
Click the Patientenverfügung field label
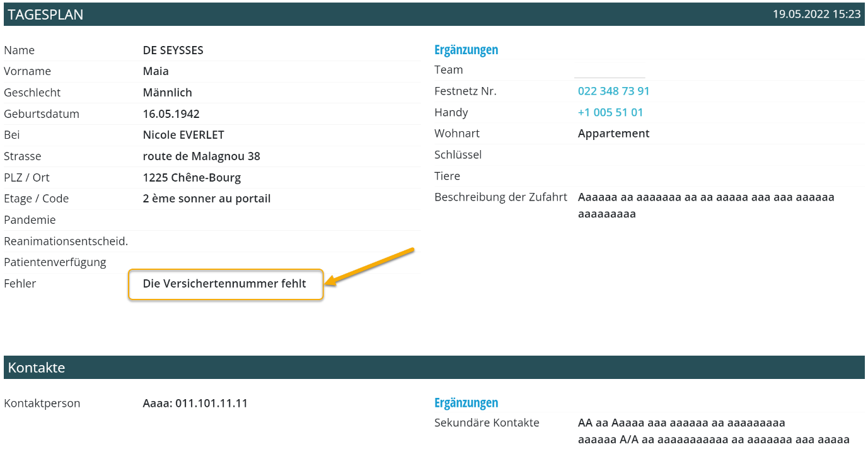point(55,262)
